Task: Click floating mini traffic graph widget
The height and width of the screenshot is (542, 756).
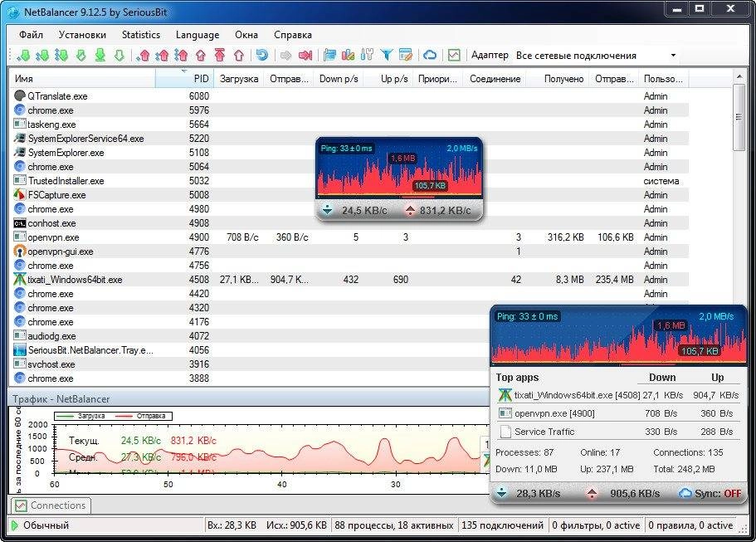Action: pos(399,179)
